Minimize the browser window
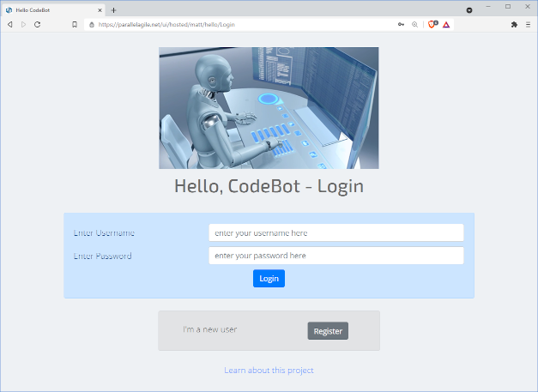Screen dimensions: 538x392 [x=488, y=7]
